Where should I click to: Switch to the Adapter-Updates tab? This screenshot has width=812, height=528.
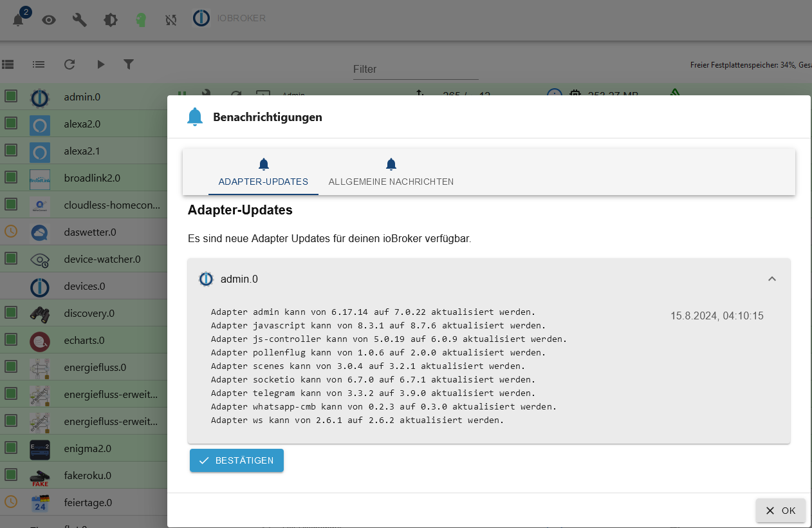click(263, 173)
